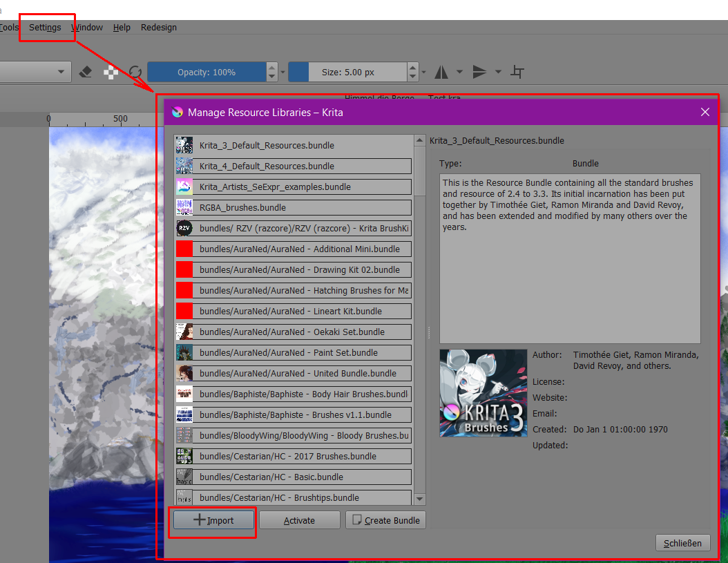Open the Window menu
This screenshot has width=728, height=563.
[87, 28]
